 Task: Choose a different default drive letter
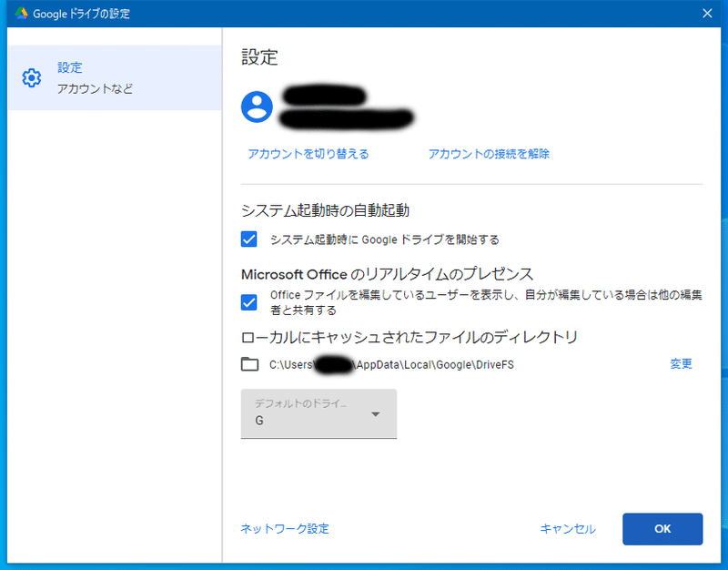pyautogui.click(x=318, y=413)
